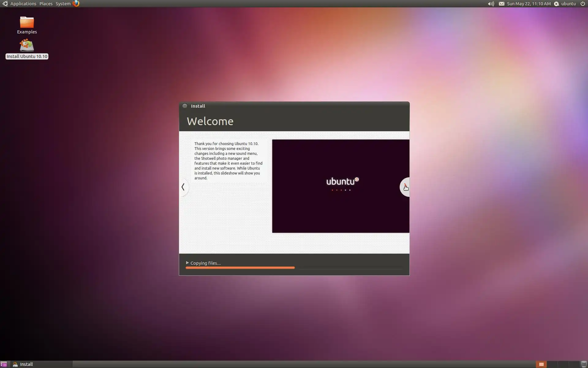Expand the Copying files details triangle
The height and width of the screenshot is (368, 588).
(x=187, y=263)
